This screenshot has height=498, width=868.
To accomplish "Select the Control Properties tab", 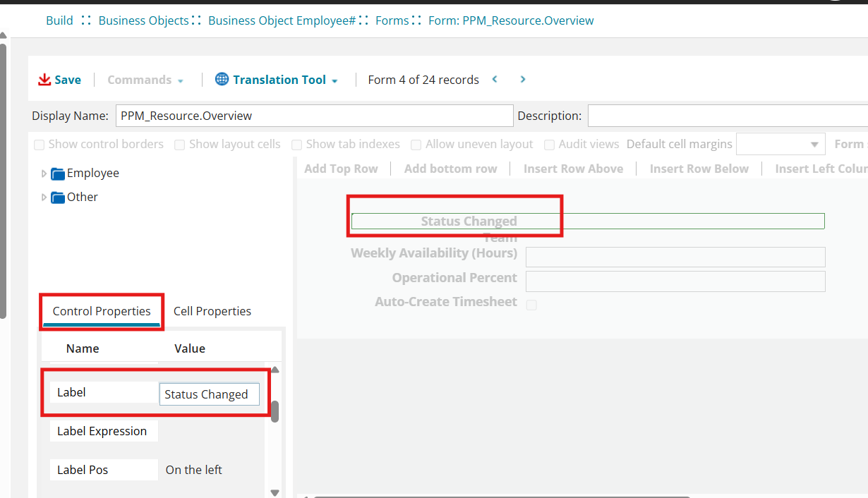I will point(102,311).
